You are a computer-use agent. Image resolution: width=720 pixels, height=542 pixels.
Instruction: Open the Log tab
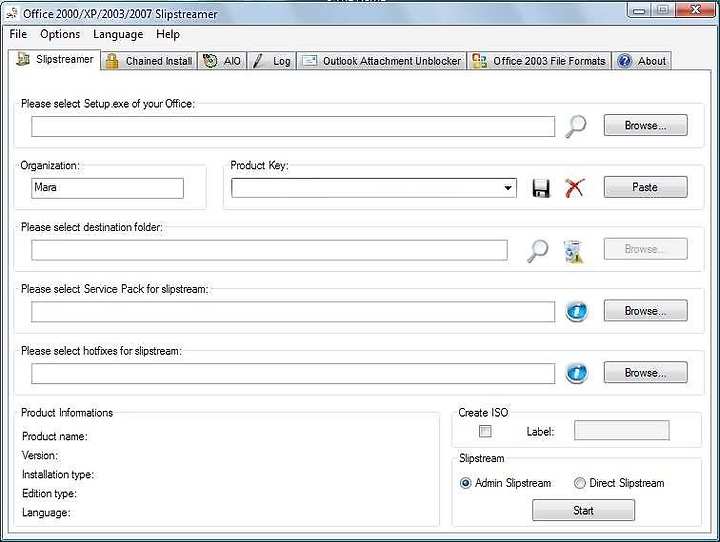272,61
